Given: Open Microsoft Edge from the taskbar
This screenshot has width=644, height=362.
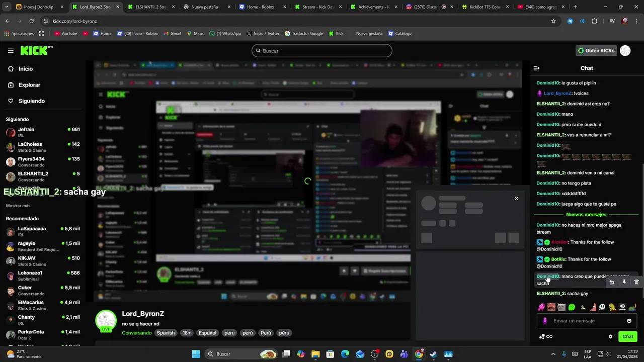Looking at the screenshot, I should [x=345, y=354].
